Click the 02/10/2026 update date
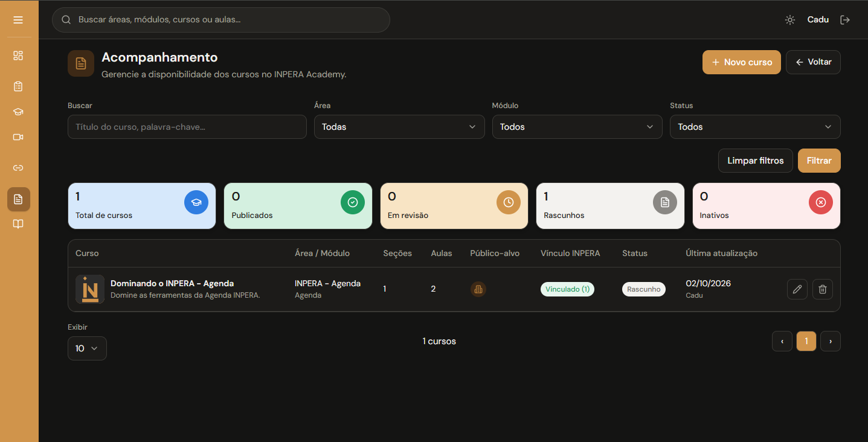The width and height of the screenshot is (868, 442). point(708,283)
